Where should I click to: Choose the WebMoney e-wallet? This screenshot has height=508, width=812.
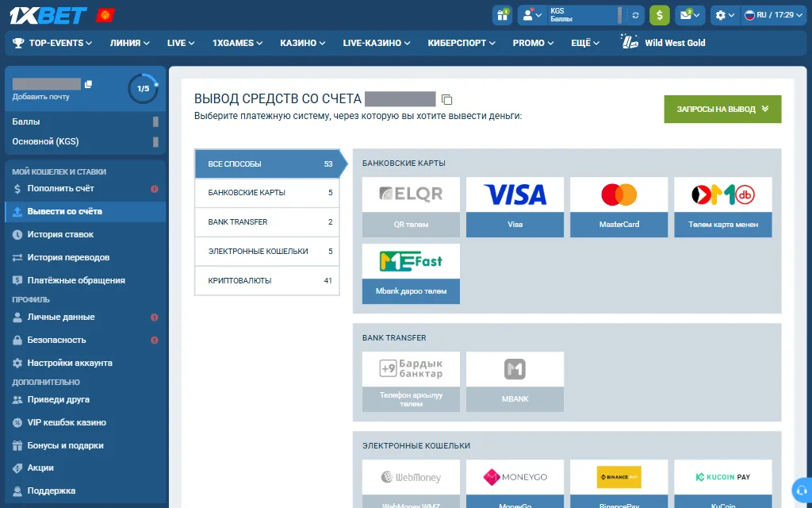click(411, 483)
